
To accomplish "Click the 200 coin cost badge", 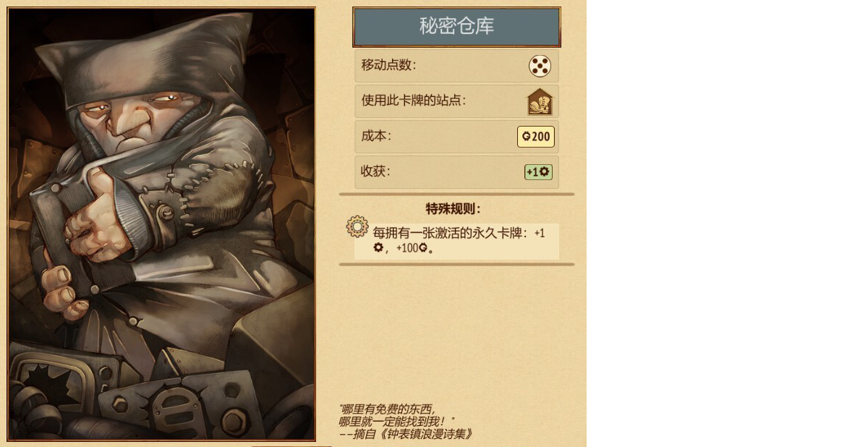I will pos(536,136).
